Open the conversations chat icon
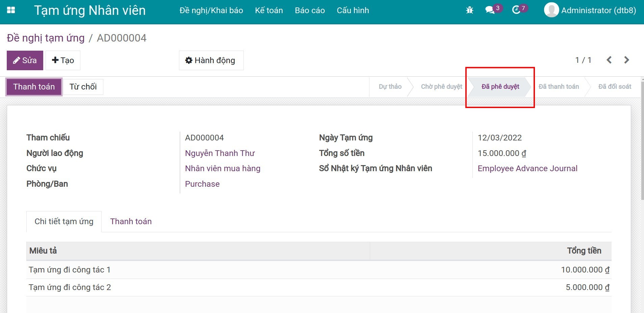This screenshot has height=313, width=644. (490, 10)
